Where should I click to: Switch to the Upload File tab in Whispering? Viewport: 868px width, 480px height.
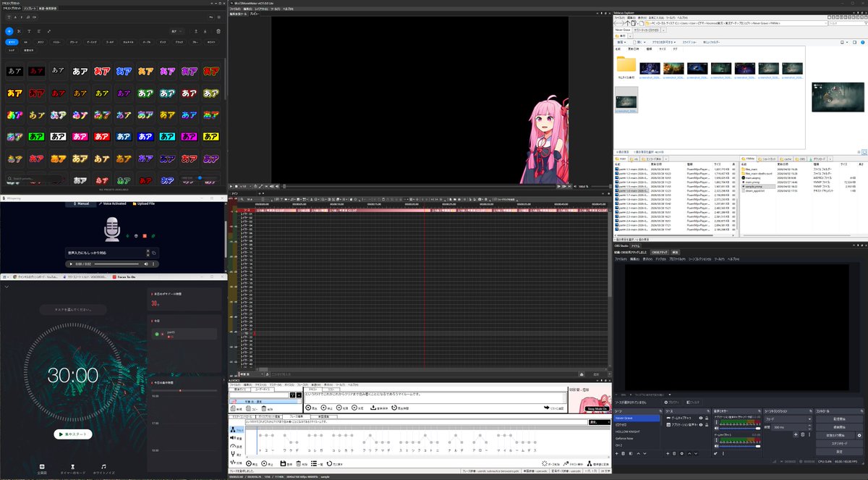click(x=144, y=203)
